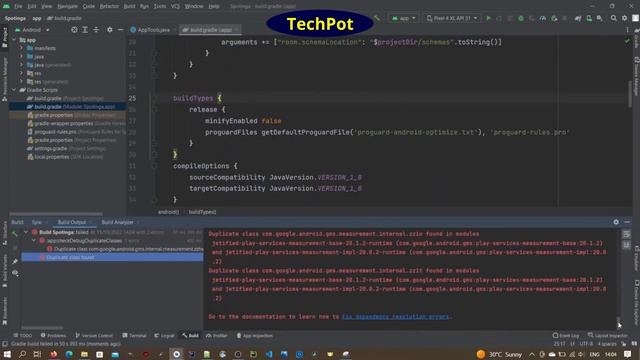Screen dimensions: 640x360
Task: Open the Event Log button
Action: pos(565,336)
